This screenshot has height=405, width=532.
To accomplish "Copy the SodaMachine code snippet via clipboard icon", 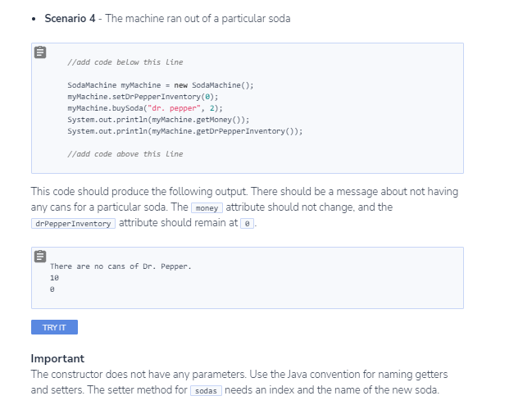I will 40,52.
